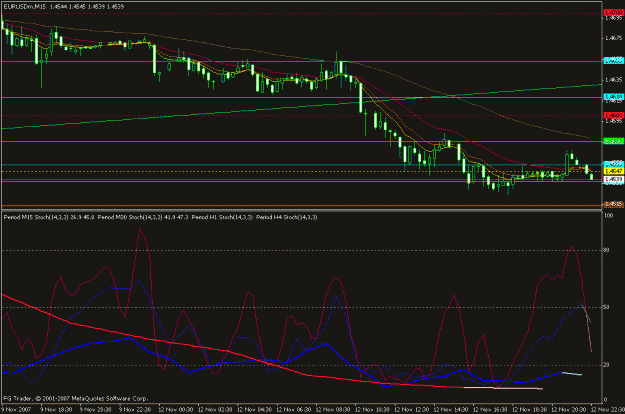Click the 12 Nov 14:30 time label
The image size is (625, 414).
pyautogui.click(x=451, y=410)
